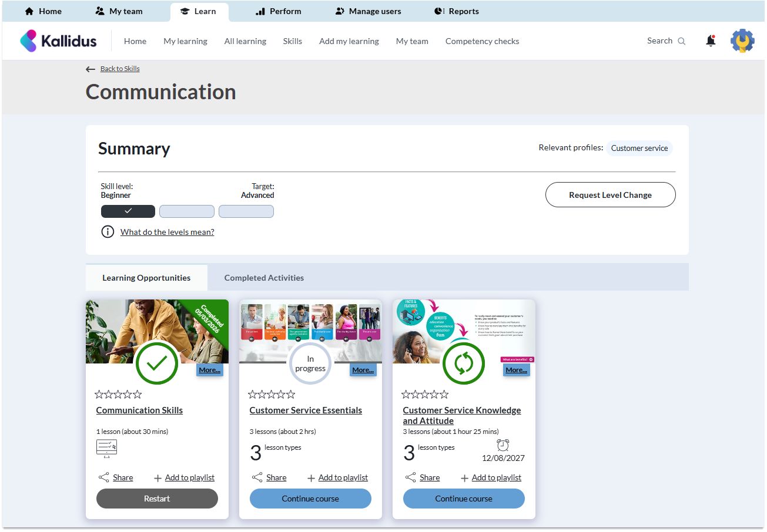Click the notification bell icon
Viewport: 767px width, 532px height.
(711, 41)
